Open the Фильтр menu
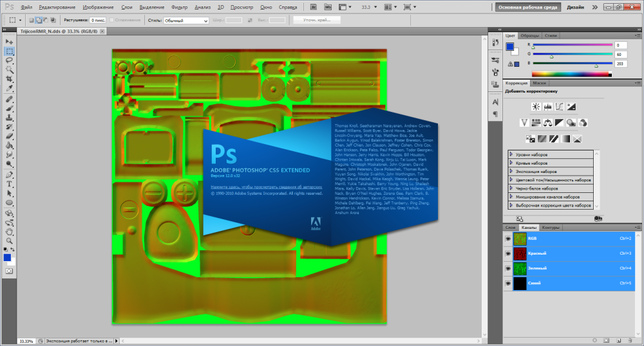 pyautogui.click(x=179, y=7)
